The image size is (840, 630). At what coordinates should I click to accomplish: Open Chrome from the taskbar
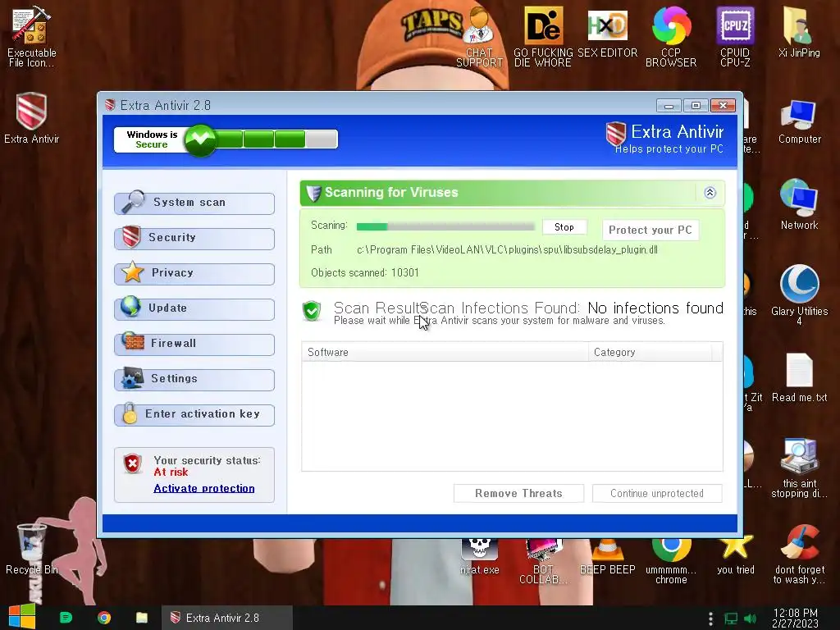(x=104, y=618)
